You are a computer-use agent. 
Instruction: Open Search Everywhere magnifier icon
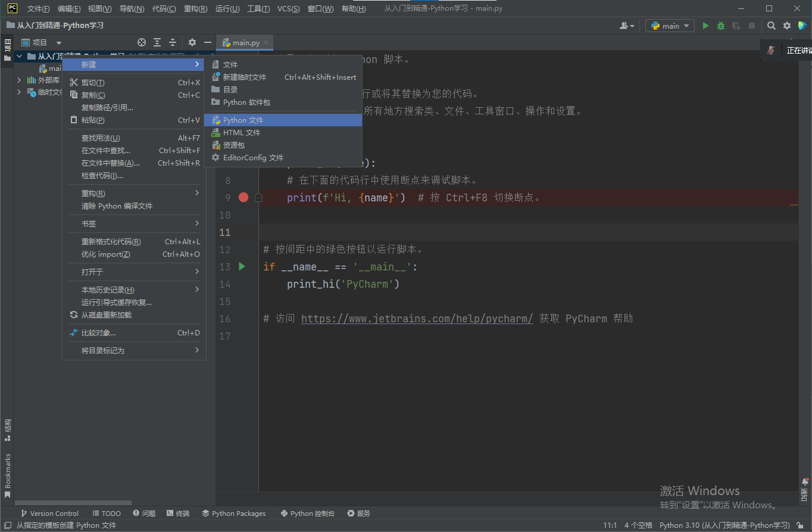[x=772, y=26]
